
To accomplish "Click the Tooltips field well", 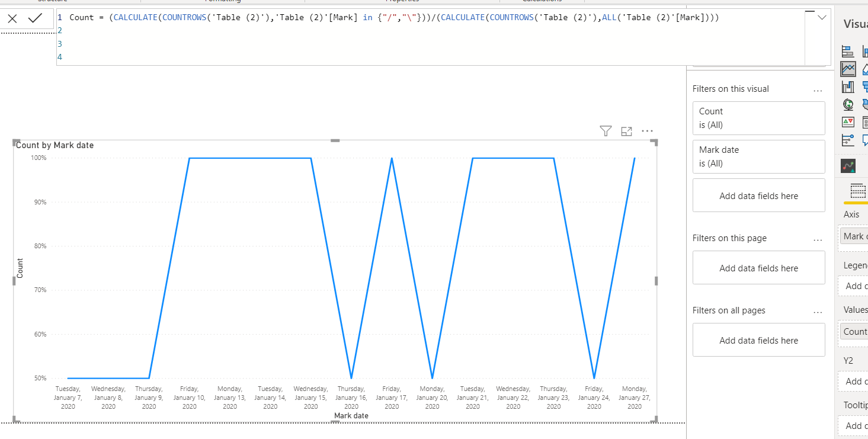I will [x=853, y=425].
